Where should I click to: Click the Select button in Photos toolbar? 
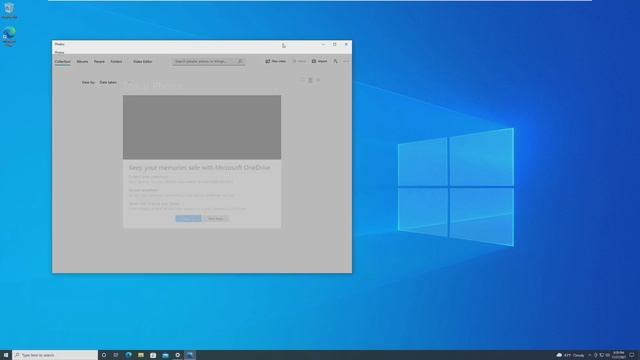tap(299, 61)
